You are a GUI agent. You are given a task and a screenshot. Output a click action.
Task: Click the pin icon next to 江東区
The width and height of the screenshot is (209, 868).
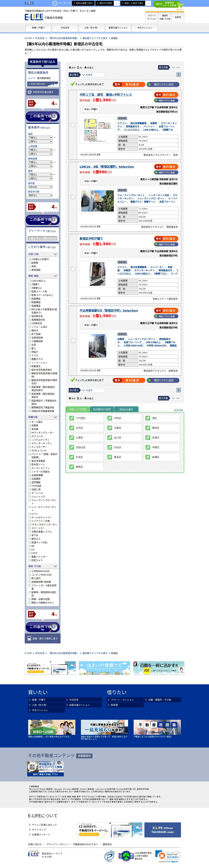coord(72,438)
